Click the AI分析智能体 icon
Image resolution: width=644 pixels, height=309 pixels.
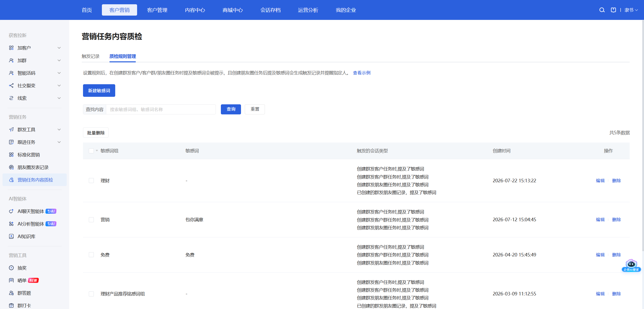(11, 224)
